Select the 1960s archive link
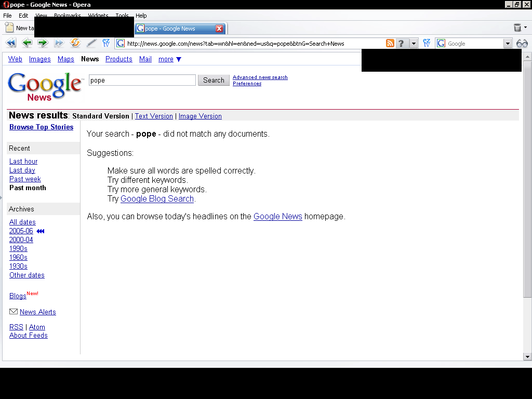The width and height of the screenshot is (532, 399). pos(18,257)
